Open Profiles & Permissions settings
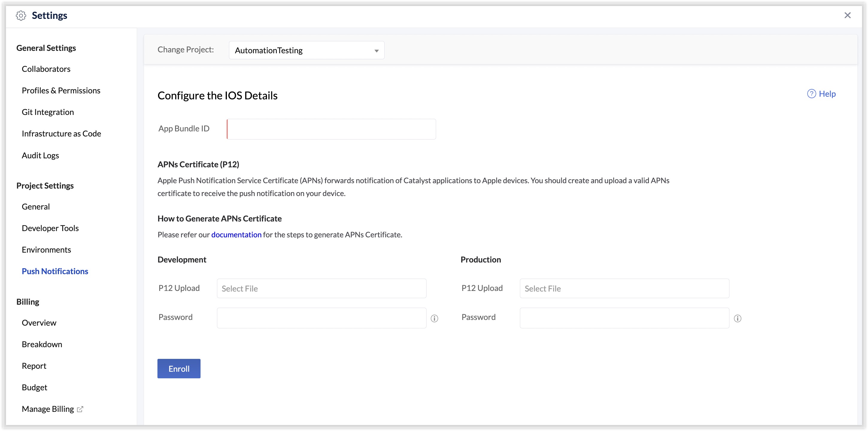 tap(61, 90)
